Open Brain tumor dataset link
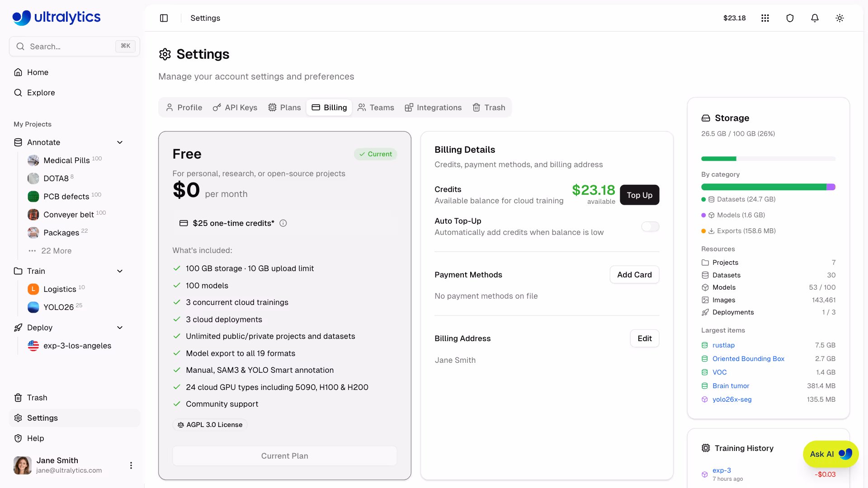 point(731,386)
